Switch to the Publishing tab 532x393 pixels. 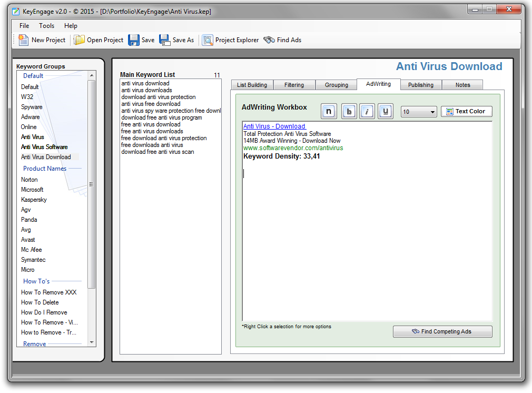click(420, 85)
